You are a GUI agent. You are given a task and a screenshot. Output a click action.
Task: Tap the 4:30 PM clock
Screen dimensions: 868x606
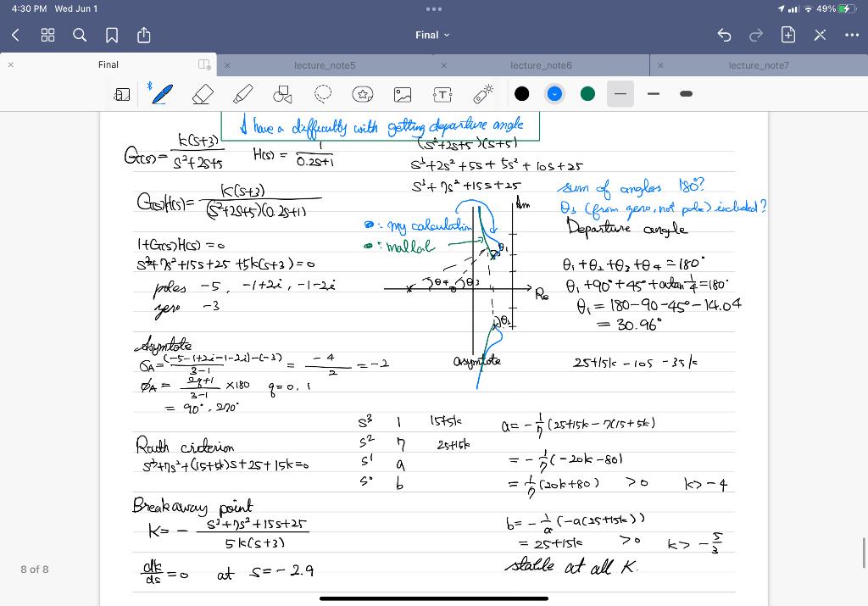tap(30, 8)
